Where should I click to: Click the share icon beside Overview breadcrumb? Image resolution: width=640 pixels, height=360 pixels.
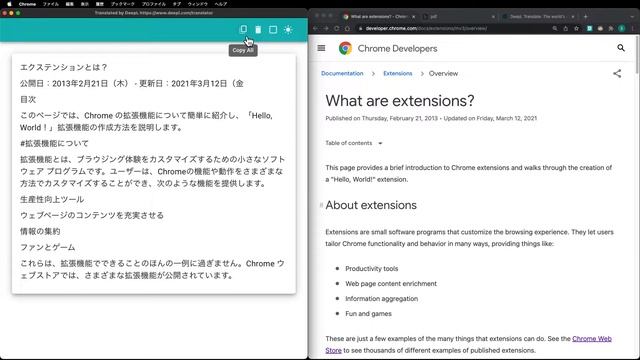click(x=617, y=73)
